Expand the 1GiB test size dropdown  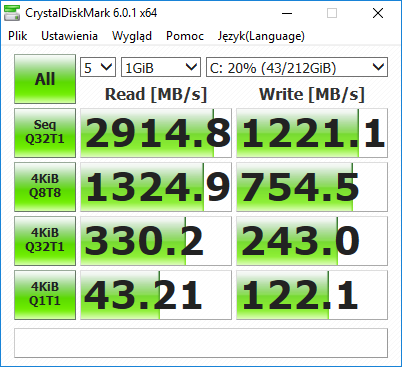[x=161, y=67]
